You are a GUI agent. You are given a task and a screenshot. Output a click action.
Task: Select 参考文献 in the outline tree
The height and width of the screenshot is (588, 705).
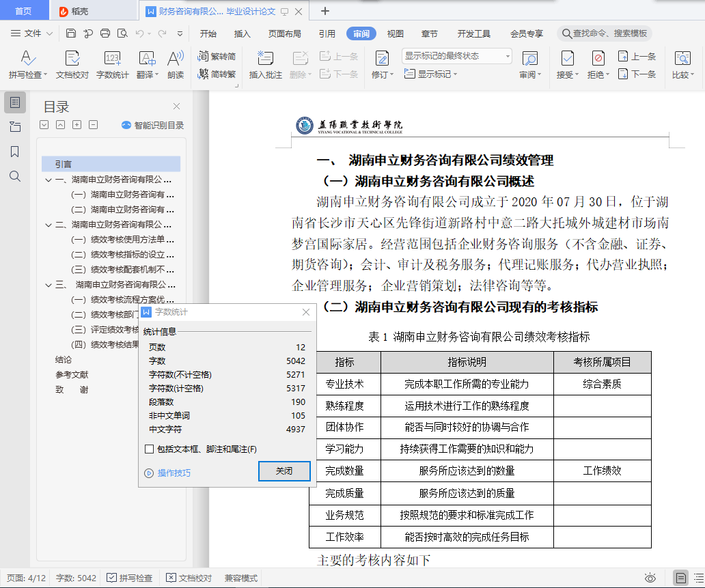tap(72, 374)
